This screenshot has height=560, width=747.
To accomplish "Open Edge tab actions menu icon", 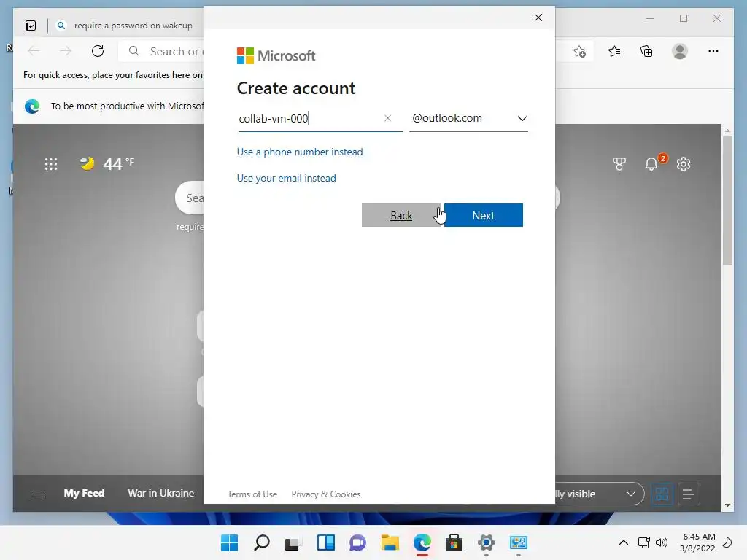I will (31, 26).
